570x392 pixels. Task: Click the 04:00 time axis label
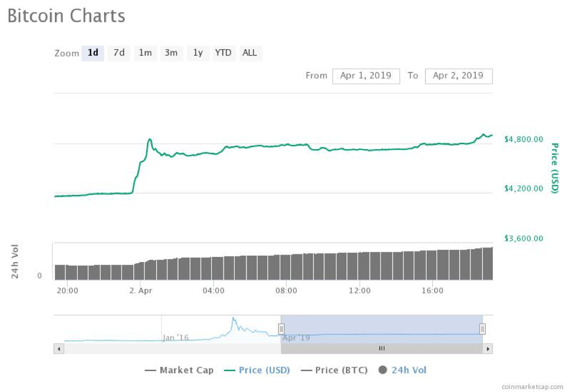click(214, 291)
